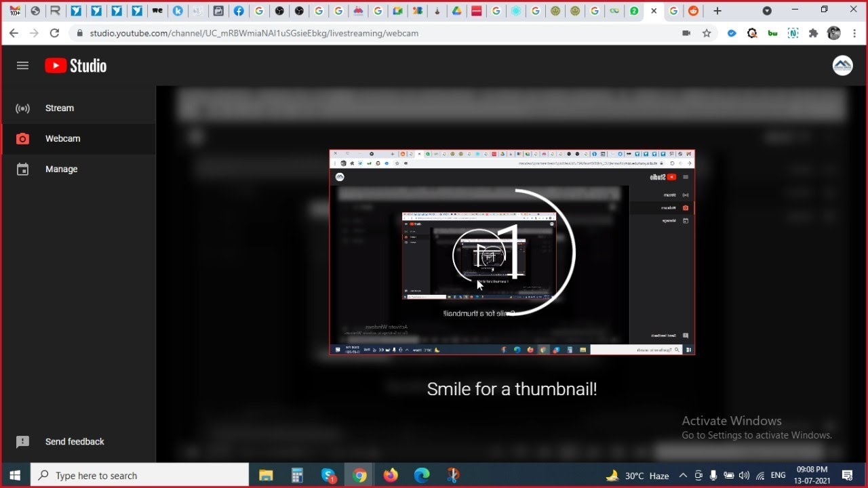Screen dimensions: 868x488
Task: Open Skype from taskbar
Action: point(329,475)
